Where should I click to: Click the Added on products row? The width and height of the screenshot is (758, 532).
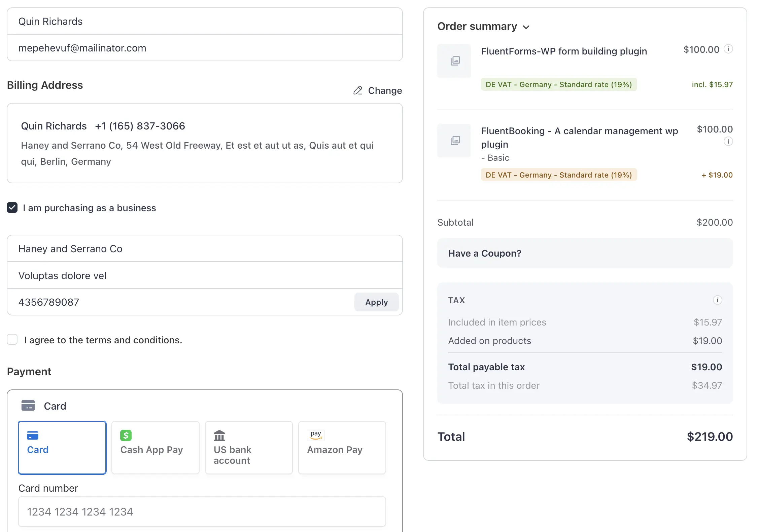coord(585,341)
